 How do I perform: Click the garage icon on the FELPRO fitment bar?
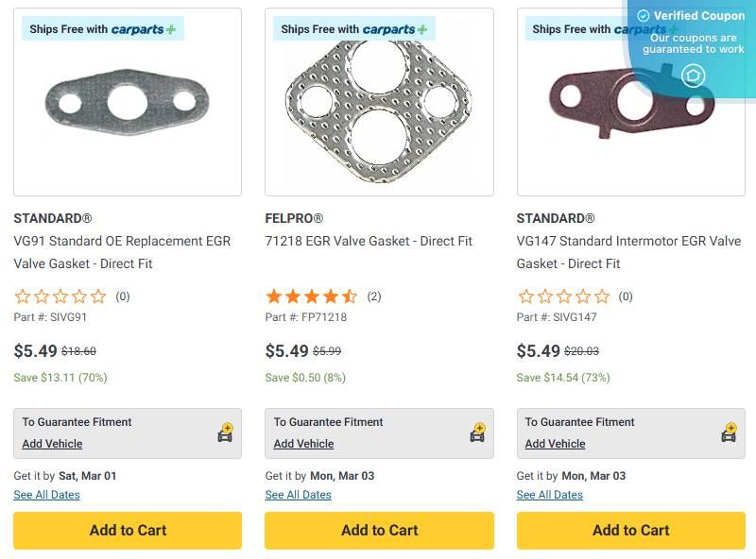pyautogui.click(x=476, y=433)
